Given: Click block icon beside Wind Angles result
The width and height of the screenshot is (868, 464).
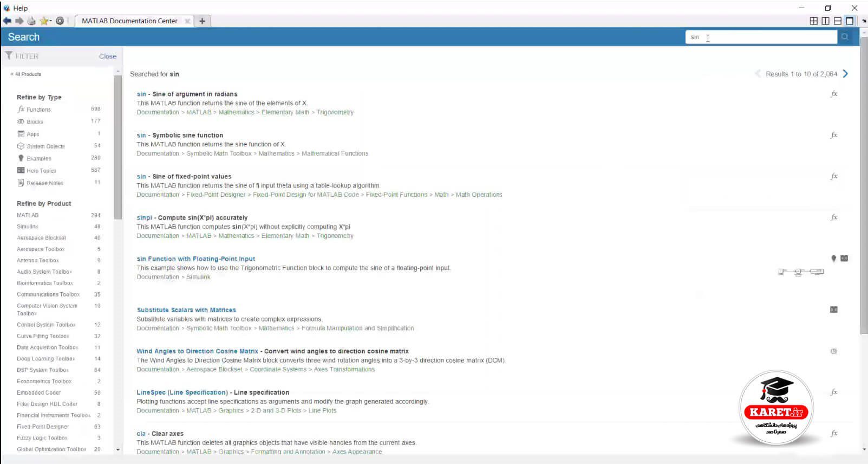Looking at the screenshot, I should (834, 351).
